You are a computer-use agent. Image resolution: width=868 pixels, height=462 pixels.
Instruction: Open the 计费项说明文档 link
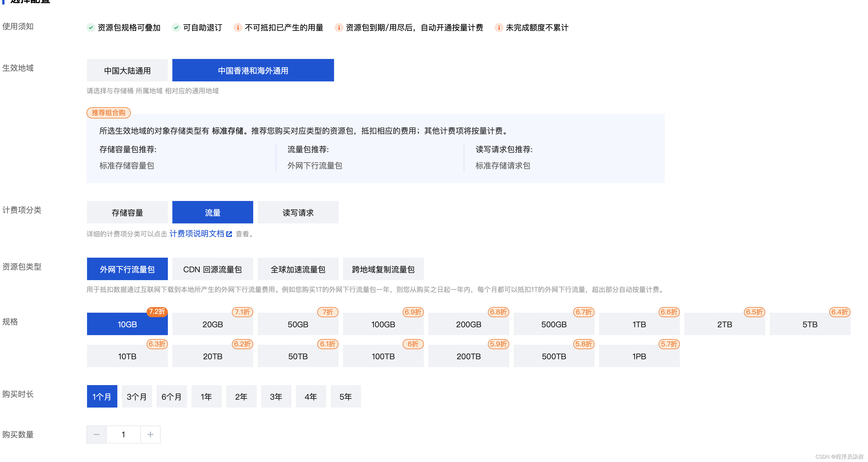197,234
